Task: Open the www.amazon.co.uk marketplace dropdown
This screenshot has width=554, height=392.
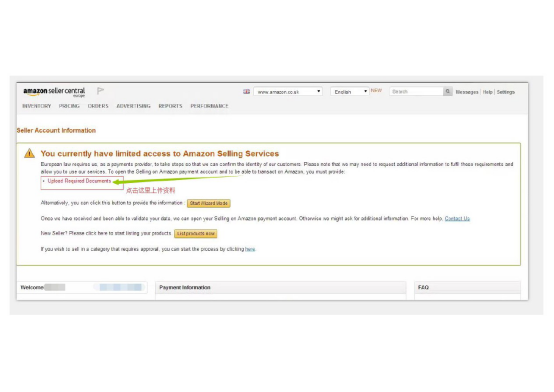Action: click(288, 92)
